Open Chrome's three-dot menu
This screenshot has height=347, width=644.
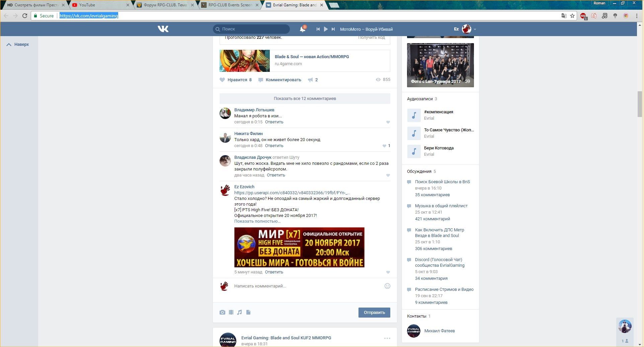click(637, 16)
